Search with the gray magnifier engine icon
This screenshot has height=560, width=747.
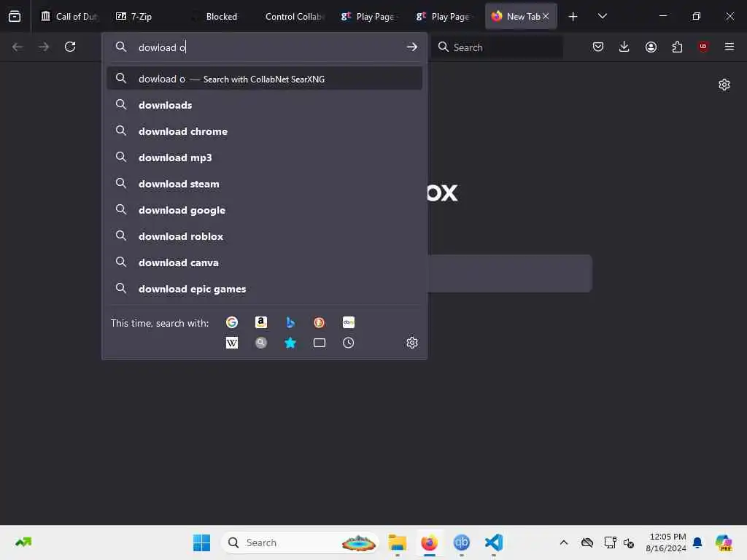pyautogui.click(x=261, y=343)
